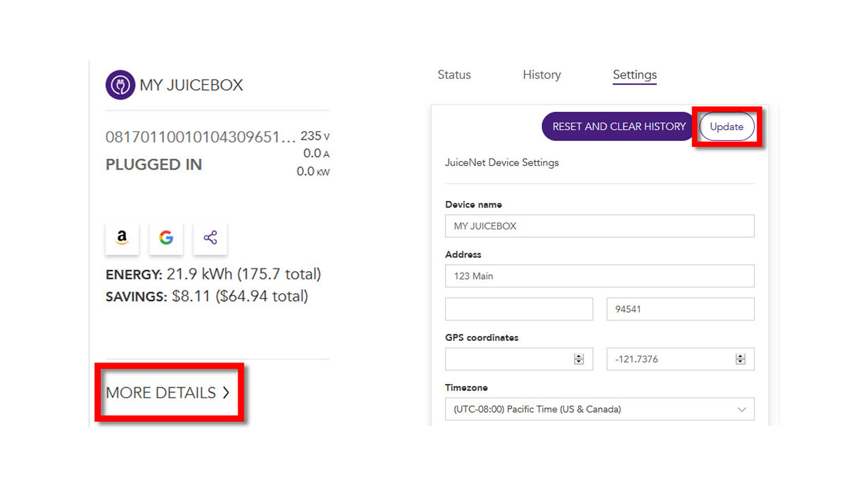Viewport: 868px width, 488px height.
Task: Increase the empty GPS coordinate with up arrow
Action: pyautogui.click(x=579, y=356)
